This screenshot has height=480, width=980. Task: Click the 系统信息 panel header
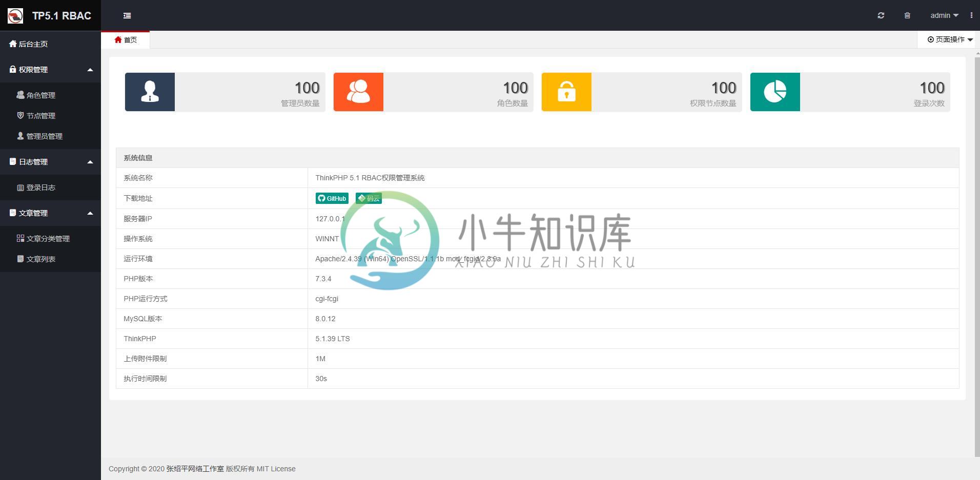click(537, 158)
